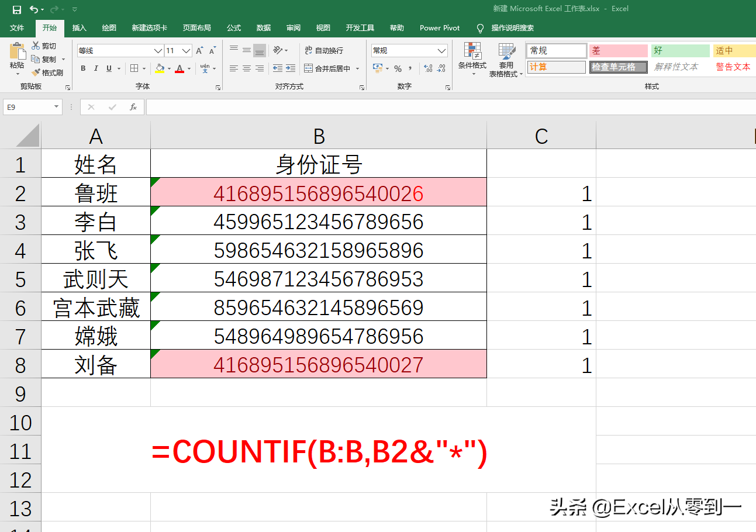Switch to the 数据 Data tab
Screen dimensions: 756x532
tap(264, 27)
